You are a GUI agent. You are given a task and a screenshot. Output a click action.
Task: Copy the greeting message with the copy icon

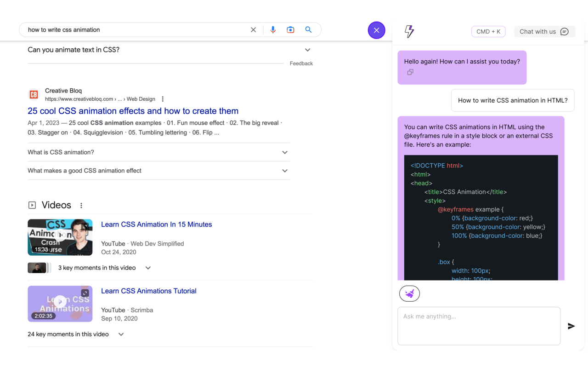(410, 72)
